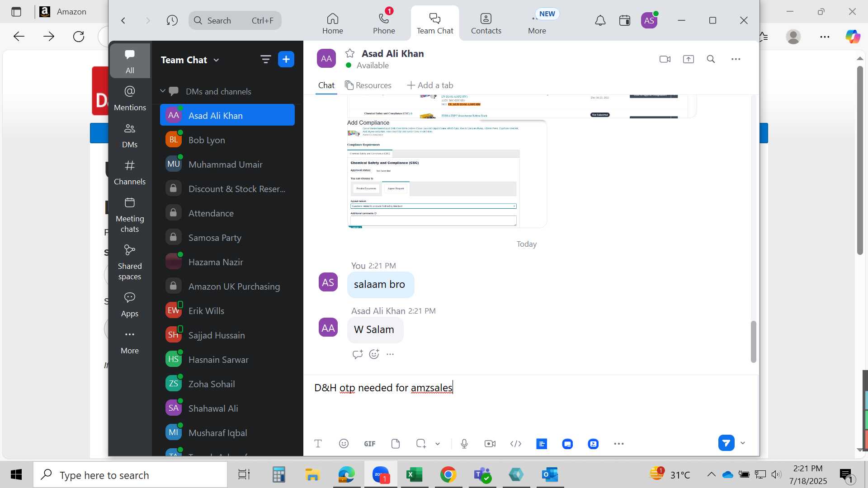The width and height of the screenshot is (868, 488).
Task: Open the Attendance channel
Action: coord(227,213)
